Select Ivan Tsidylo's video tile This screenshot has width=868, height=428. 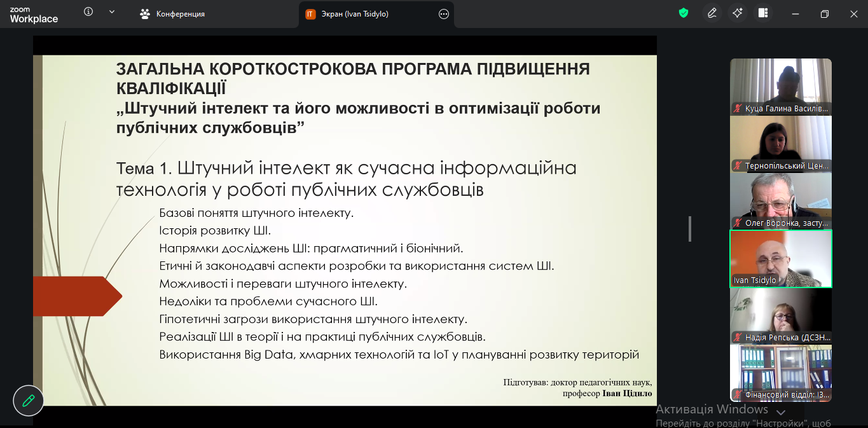pyautogui.click(x=780, y=258)
